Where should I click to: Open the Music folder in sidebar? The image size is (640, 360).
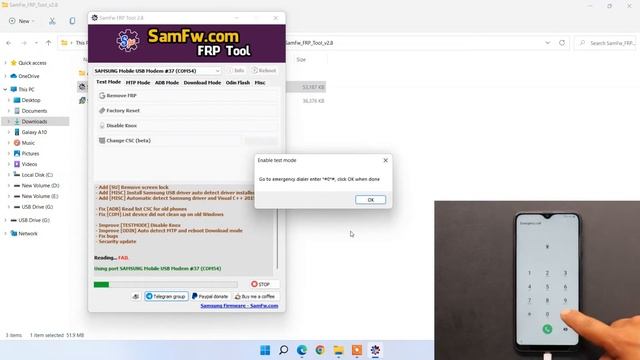(28, 143)
